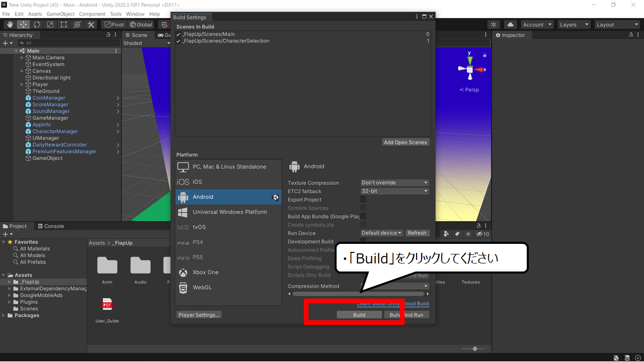Open the Layout dropdown
Image resolution: width=644 pixels, height=362 pixels.
click(617, 25)
